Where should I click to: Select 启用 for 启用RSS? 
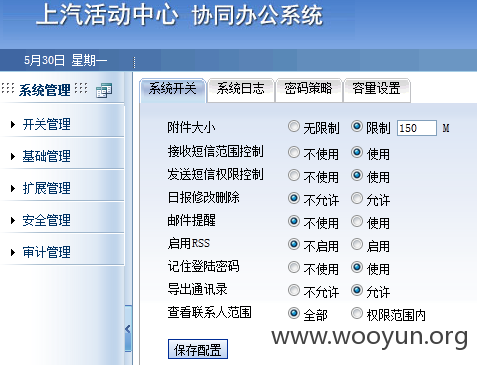coord(357,244)
